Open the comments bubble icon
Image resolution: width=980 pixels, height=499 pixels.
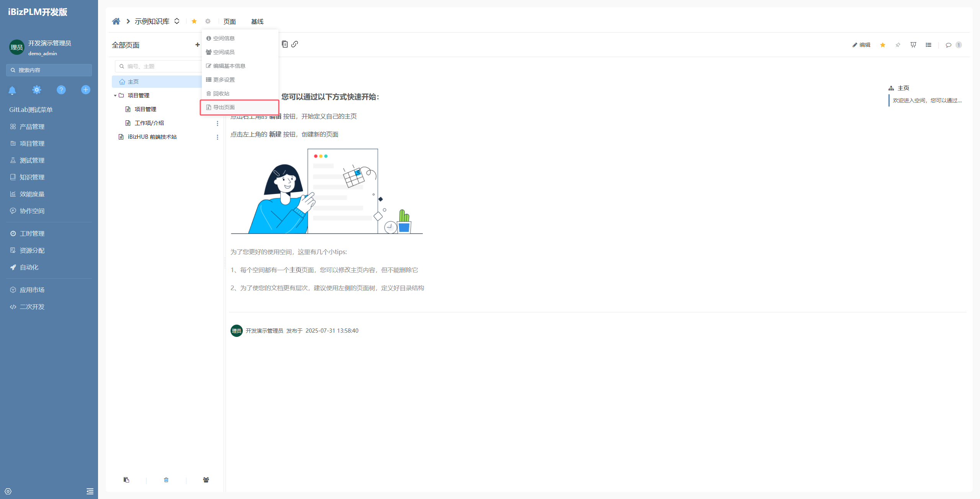(948, 45)
